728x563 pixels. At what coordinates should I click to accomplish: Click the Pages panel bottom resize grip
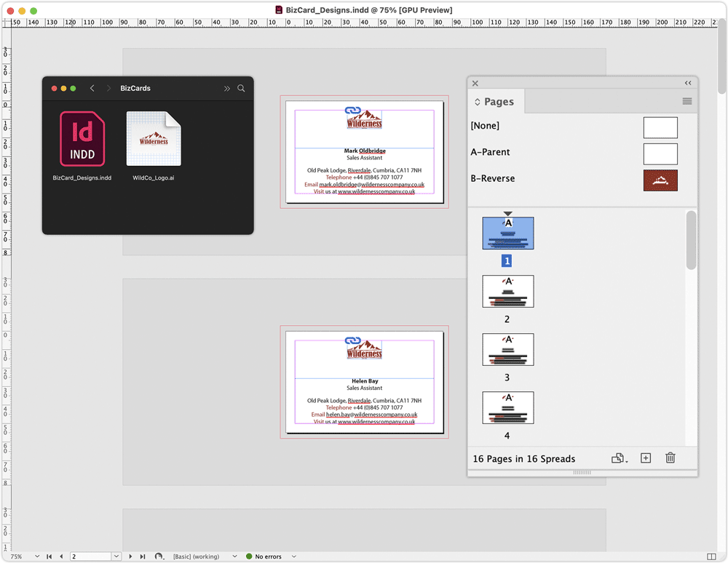(582, 472)
